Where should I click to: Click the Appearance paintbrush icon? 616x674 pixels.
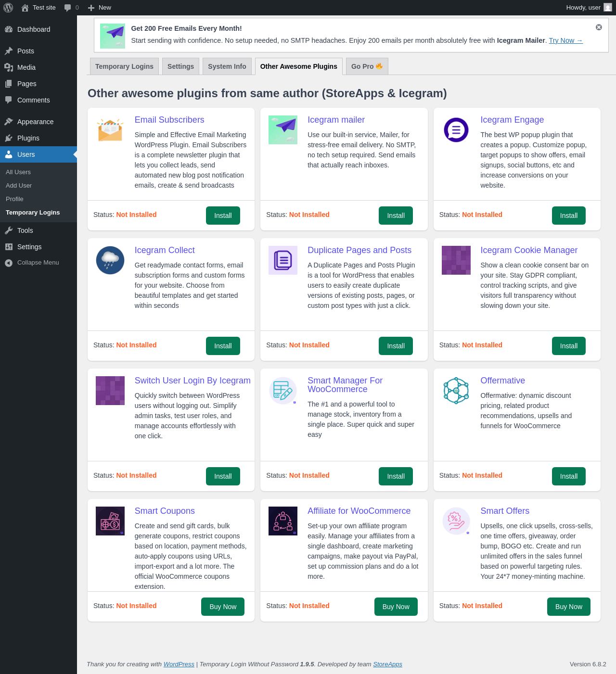pyautogui.click(x=9, y=122)
